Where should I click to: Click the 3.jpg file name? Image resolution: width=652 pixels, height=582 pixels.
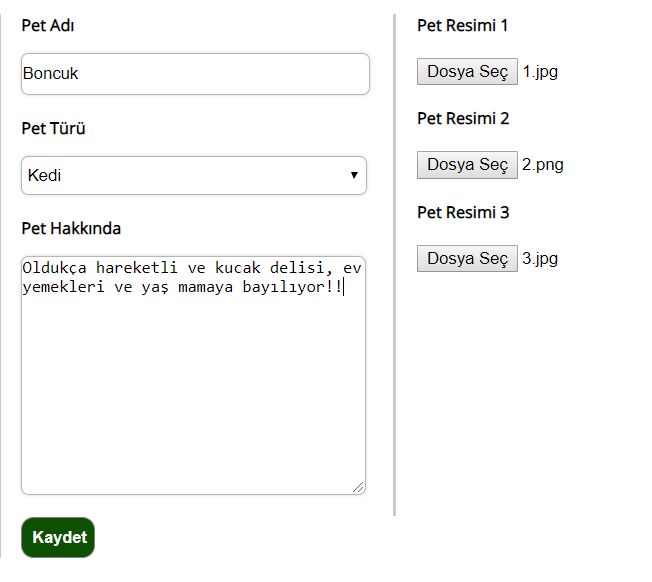tap(540, 259)
